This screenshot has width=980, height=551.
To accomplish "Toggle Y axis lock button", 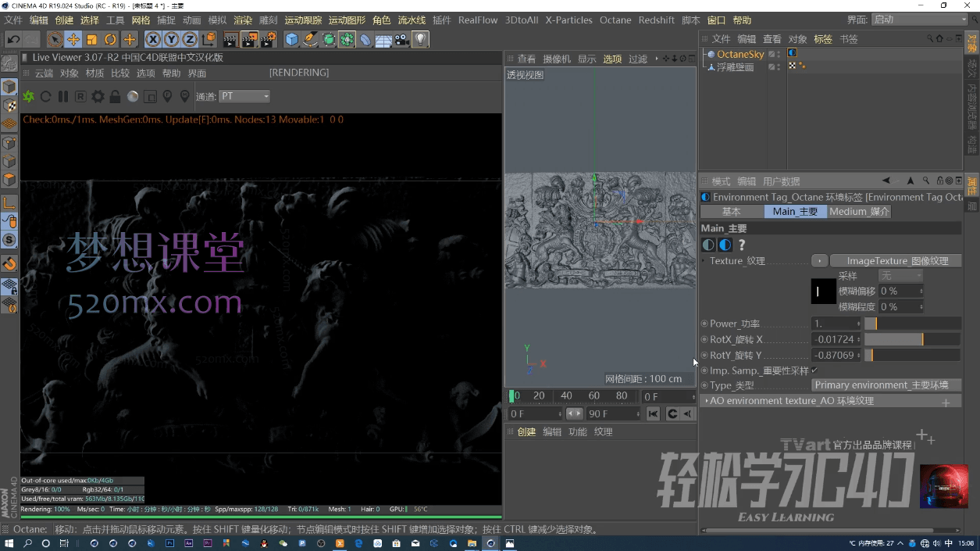I will click(x=171, y=39).
